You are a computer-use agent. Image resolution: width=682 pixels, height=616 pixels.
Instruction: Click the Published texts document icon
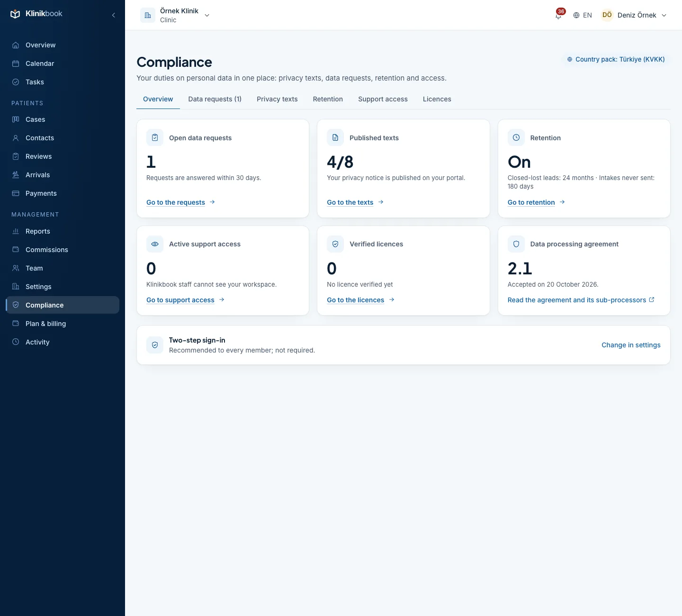(x=335, y=137)
